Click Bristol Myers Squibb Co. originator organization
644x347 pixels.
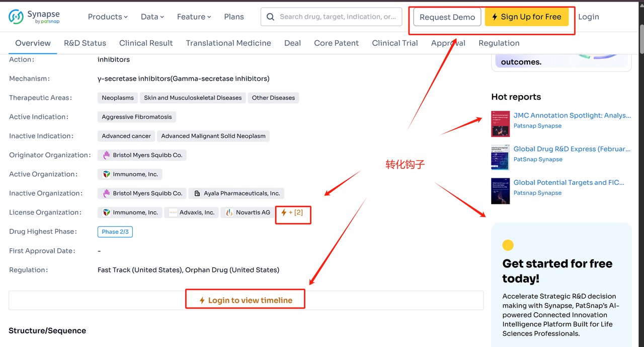[x=142, y=155]
